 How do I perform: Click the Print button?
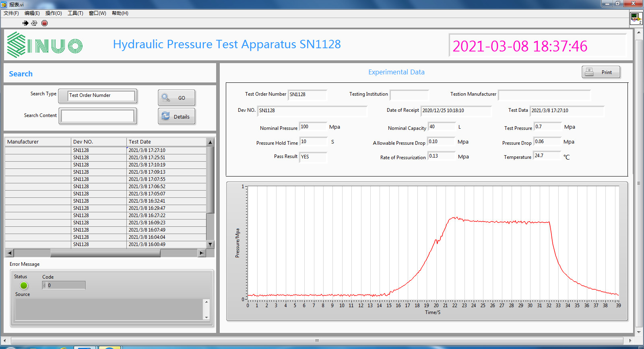(x=601, y=72)
